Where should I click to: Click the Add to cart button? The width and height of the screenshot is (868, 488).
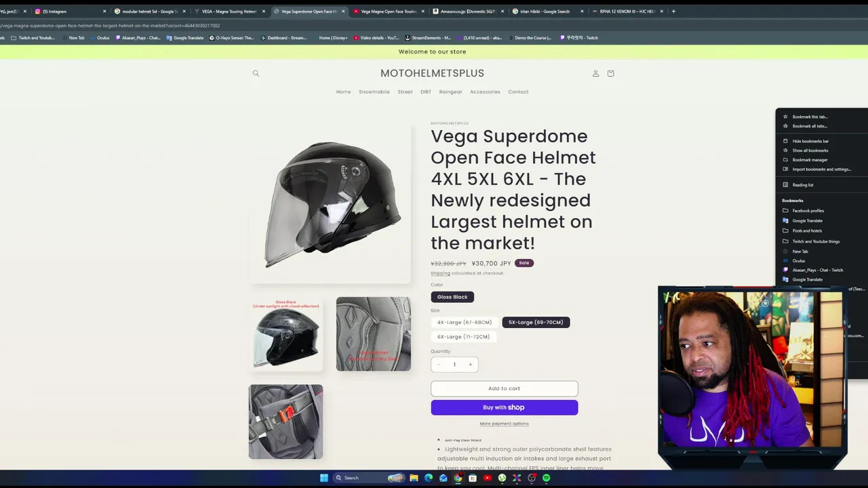[x=504, y=388]
